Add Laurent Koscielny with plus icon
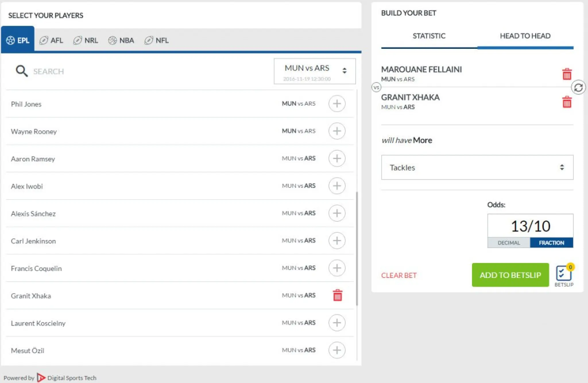 [x=337, y=323]
